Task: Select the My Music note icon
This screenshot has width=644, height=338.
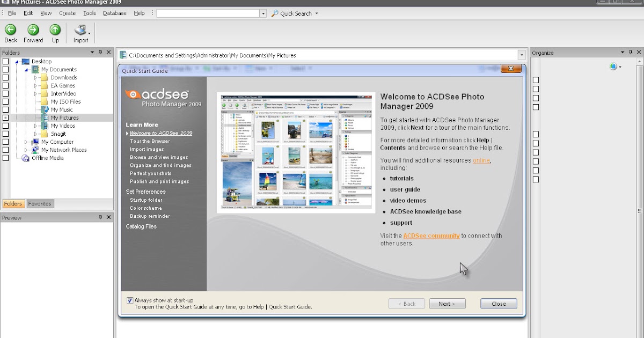Action: coord(45,109)
